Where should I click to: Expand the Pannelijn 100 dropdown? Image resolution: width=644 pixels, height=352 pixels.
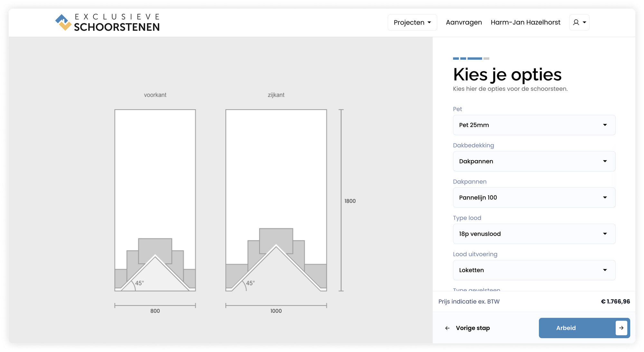[x=534, y=197]
